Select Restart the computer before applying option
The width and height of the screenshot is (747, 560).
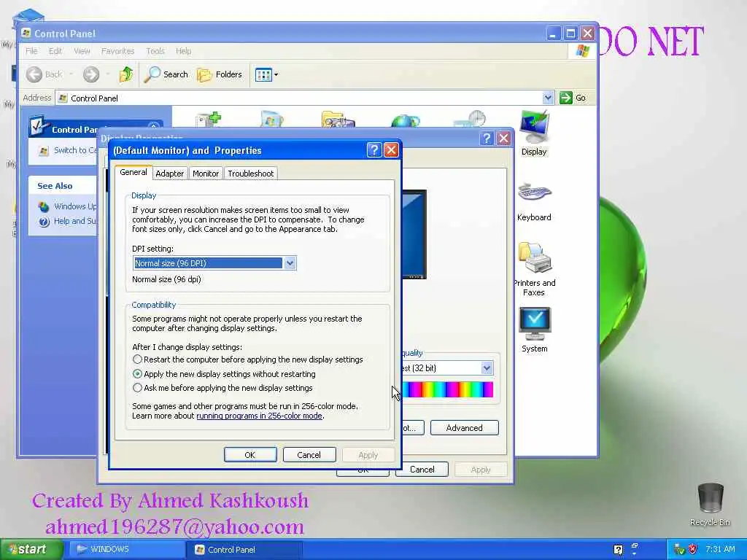[x=248, y=359]
